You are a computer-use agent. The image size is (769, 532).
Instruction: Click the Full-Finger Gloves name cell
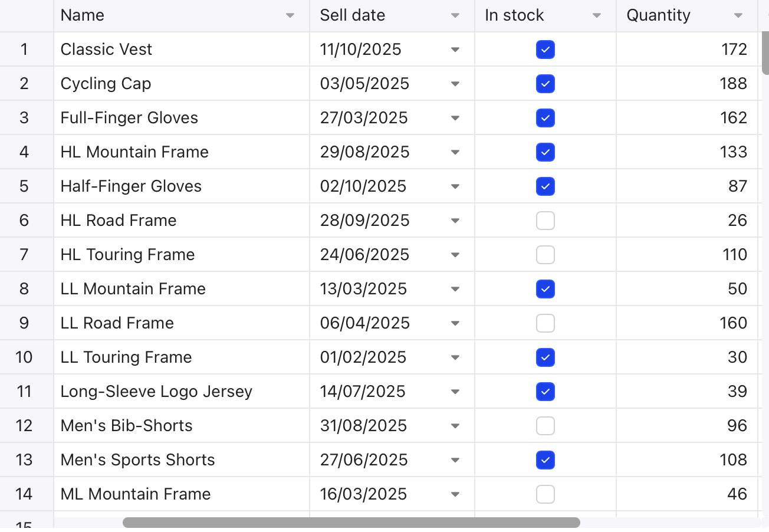[x=129, y=118]
